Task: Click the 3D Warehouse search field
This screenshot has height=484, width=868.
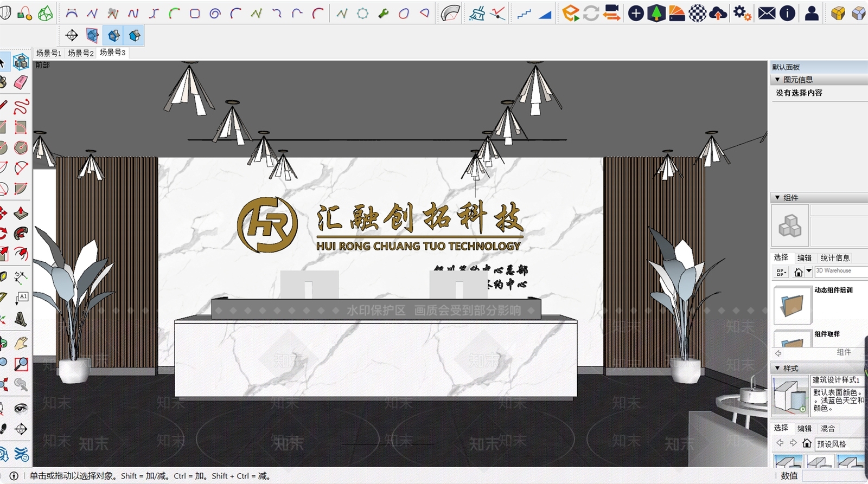Action: point(841,271)
